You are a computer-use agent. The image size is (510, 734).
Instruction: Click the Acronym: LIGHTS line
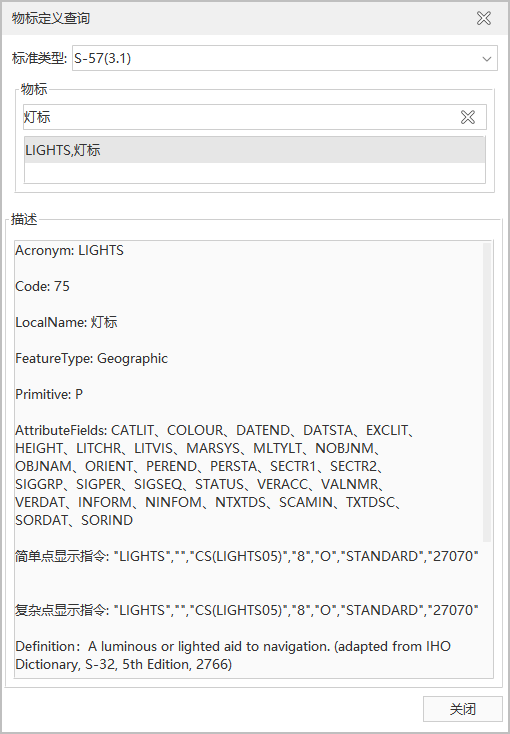69,250
